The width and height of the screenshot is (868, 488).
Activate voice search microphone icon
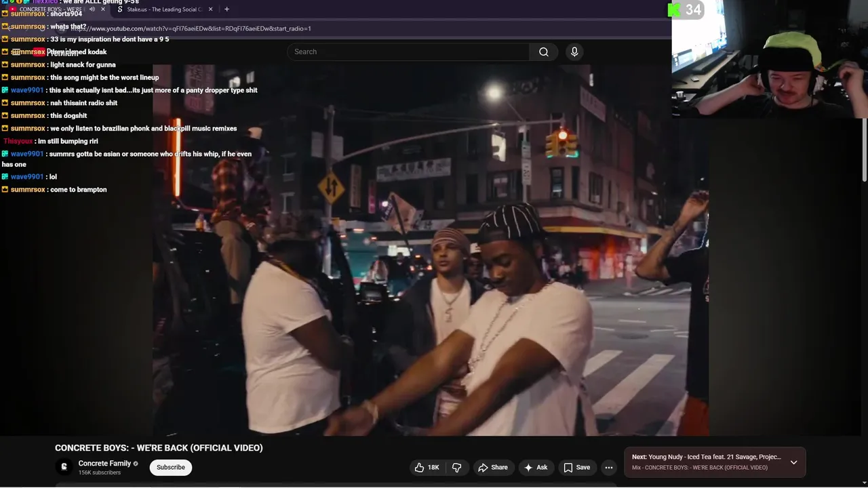pyautogui.click(x=574, y=52)
